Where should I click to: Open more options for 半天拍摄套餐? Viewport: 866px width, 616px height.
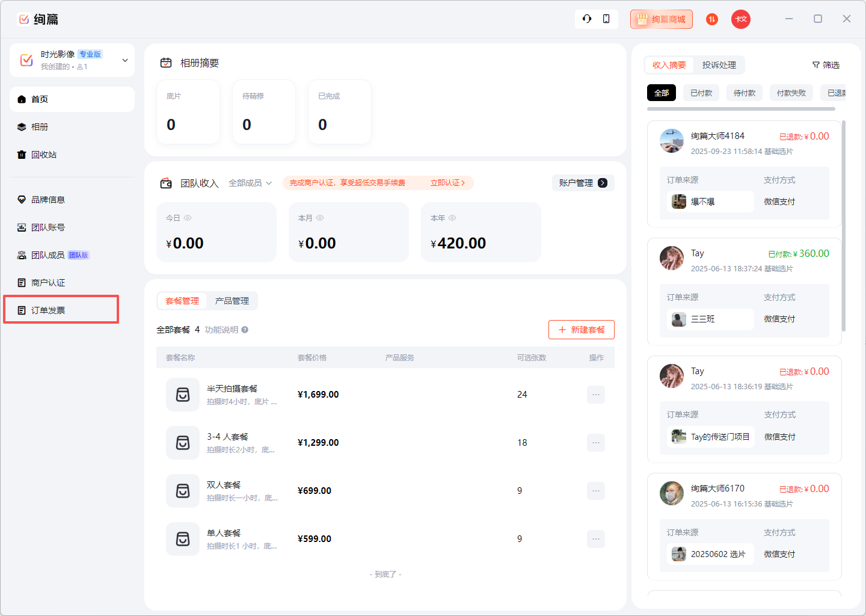tap(595, 395)
